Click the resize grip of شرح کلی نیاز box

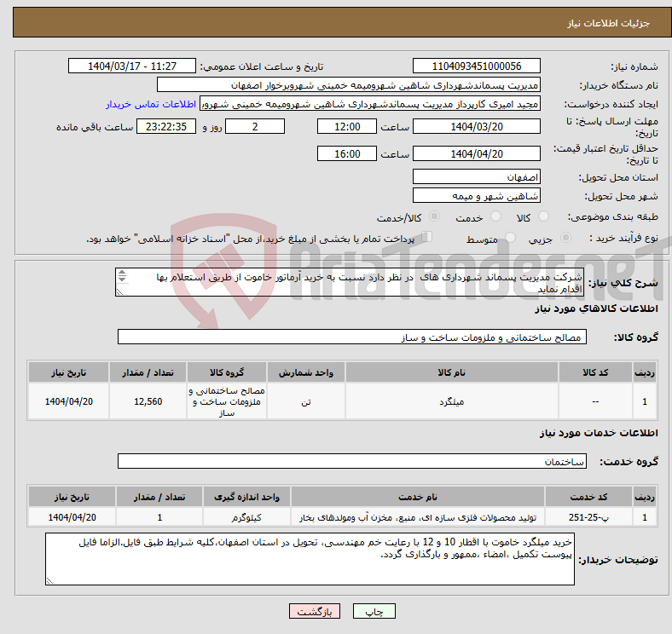pos(119,292)
